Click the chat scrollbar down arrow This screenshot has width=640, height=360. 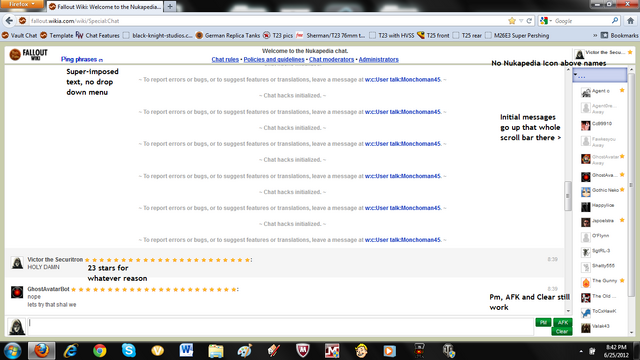(x=568, y=311)
